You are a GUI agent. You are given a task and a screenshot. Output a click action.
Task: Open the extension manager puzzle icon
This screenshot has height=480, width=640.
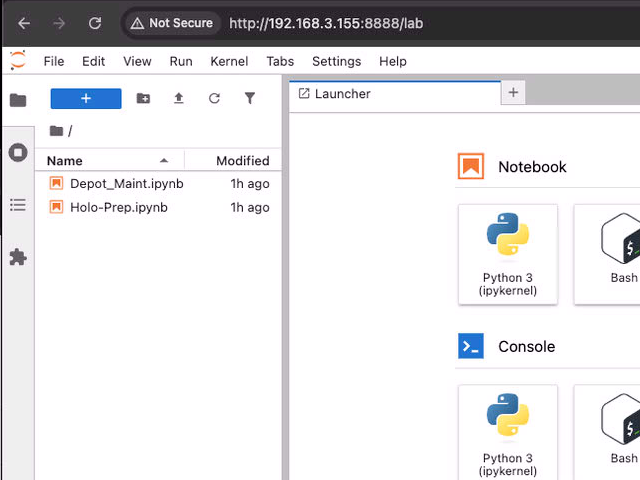(x=18, y=257)
